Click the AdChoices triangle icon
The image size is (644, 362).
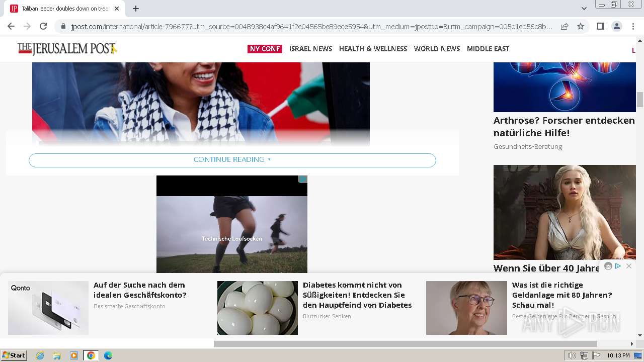tap(618, 266)
